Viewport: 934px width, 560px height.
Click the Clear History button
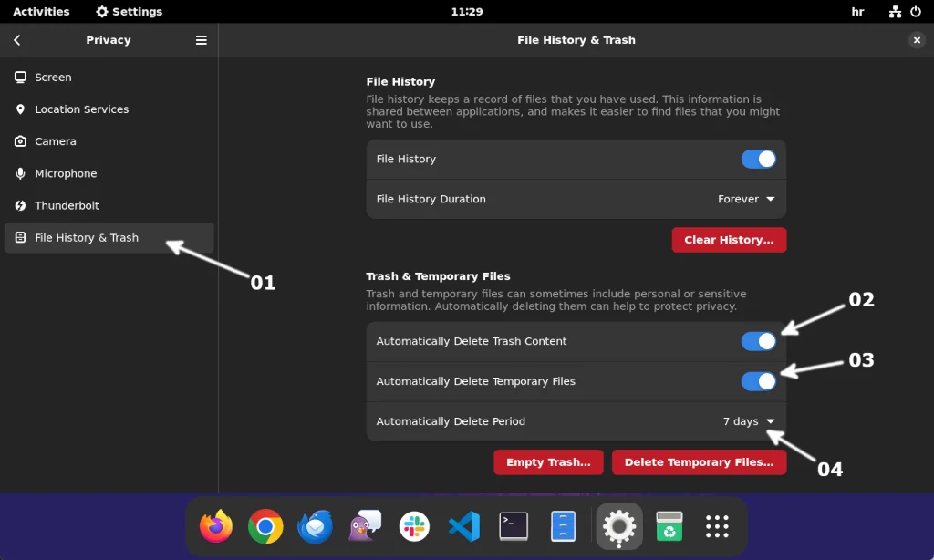pyautogui.click(x=729, y=240)
